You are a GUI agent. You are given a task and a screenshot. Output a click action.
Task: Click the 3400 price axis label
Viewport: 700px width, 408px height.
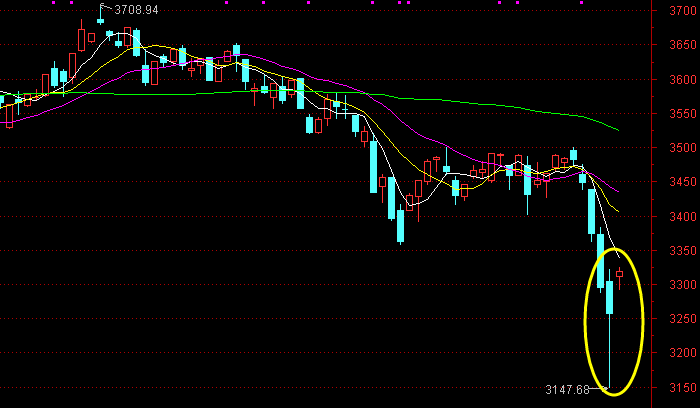(x=683, y=216)
